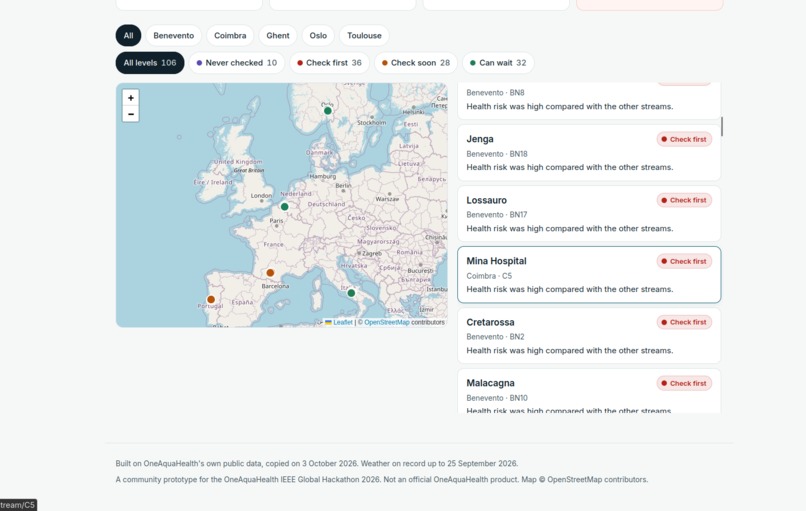Click the 'Benevento · BN17' text
This screenshot has height=511, width=806.
pos(497,214)
